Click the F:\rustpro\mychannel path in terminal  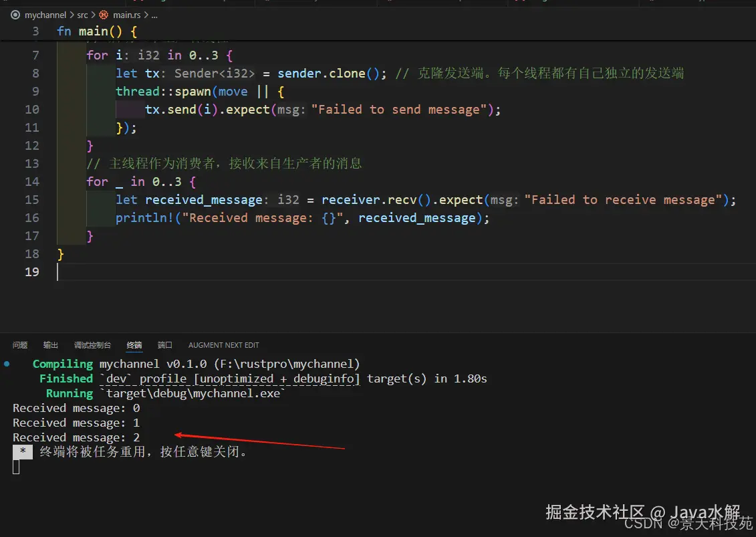pyautogui.click(x=287, y=364)
